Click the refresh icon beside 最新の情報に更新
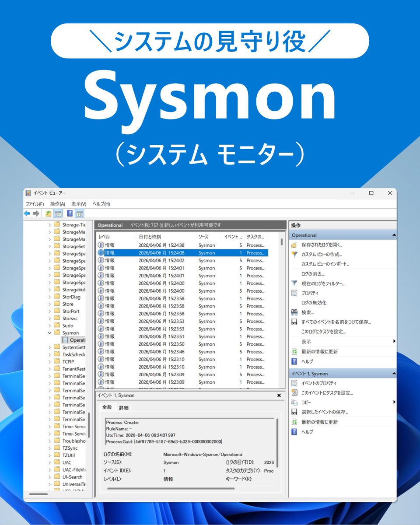 point(294,352)
